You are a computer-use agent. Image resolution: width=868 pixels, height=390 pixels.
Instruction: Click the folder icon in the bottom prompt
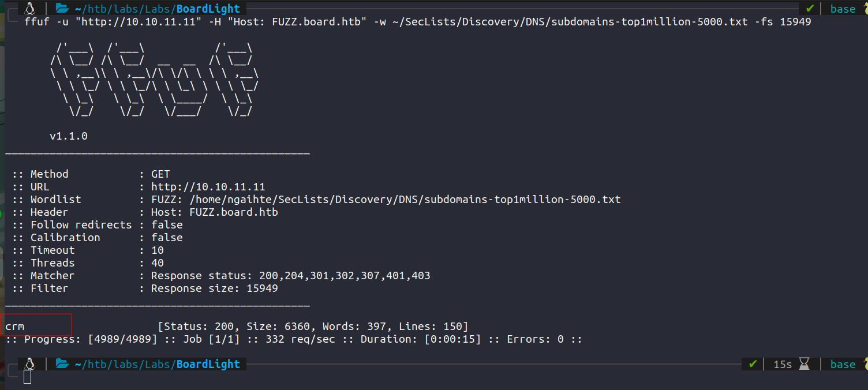point(62,364)
